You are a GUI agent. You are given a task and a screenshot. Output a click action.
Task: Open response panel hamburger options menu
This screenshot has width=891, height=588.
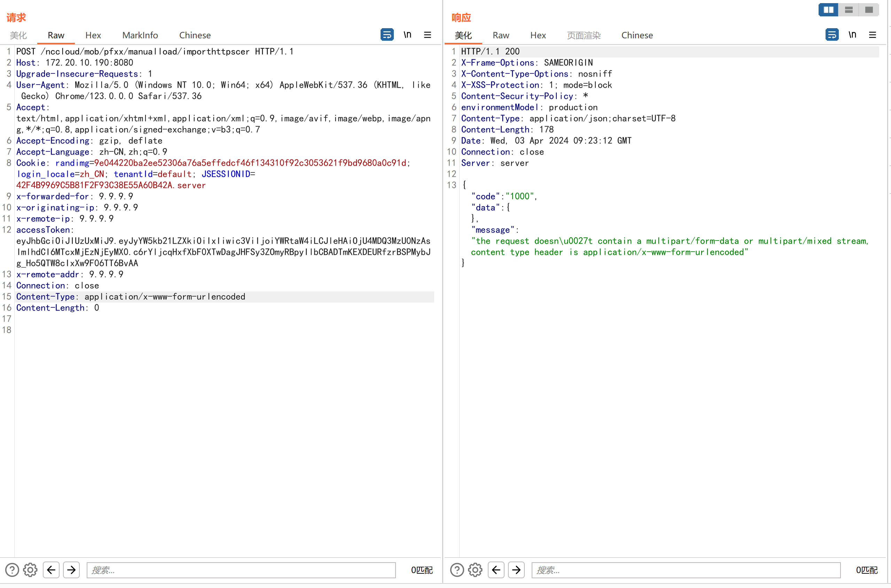(x=873, y=34)
